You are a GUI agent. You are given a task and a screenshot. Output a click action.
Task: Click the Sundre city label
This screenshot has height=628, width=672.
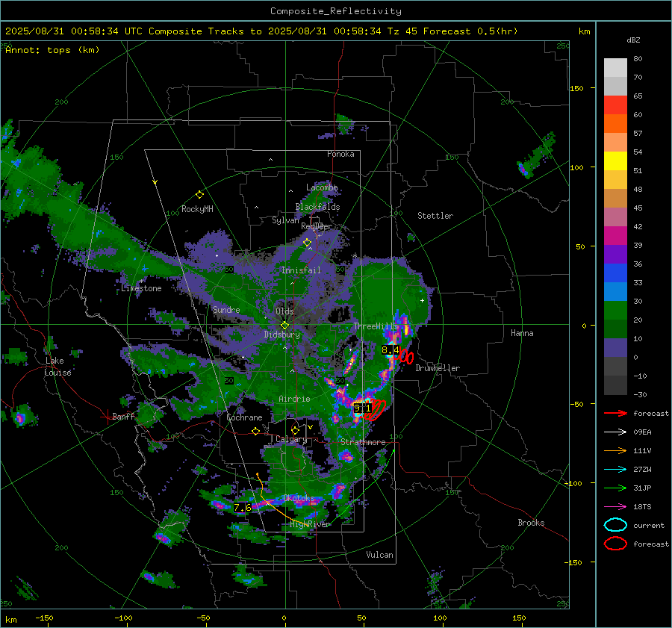point(226,309)
